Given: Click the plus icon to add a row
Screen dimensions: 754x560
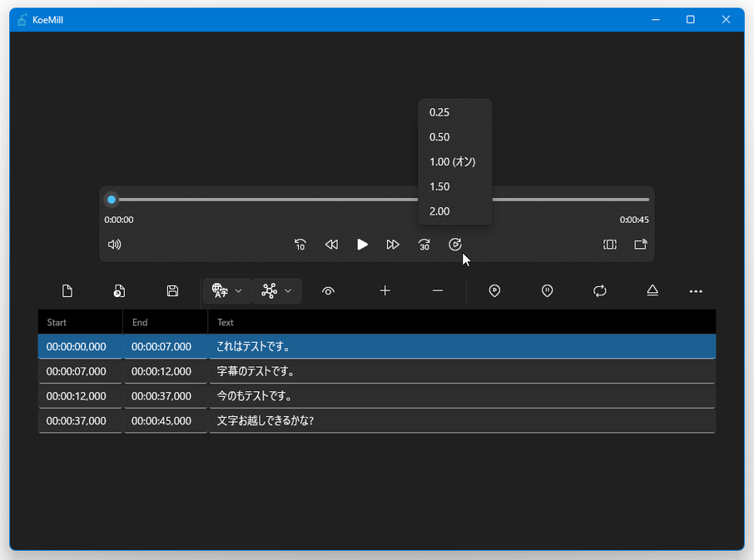Looking at the screenshot, I should [384, 290].
